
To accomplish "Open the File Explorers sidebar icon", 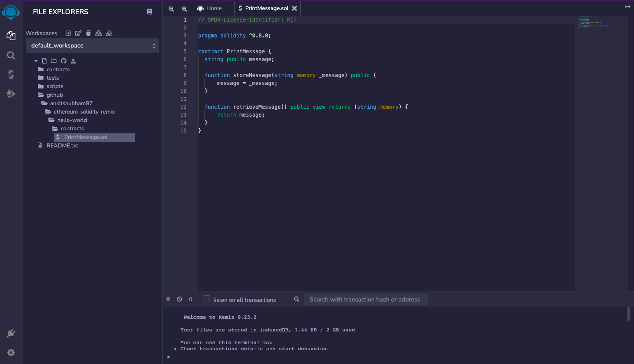I will (x=11, y=36).
